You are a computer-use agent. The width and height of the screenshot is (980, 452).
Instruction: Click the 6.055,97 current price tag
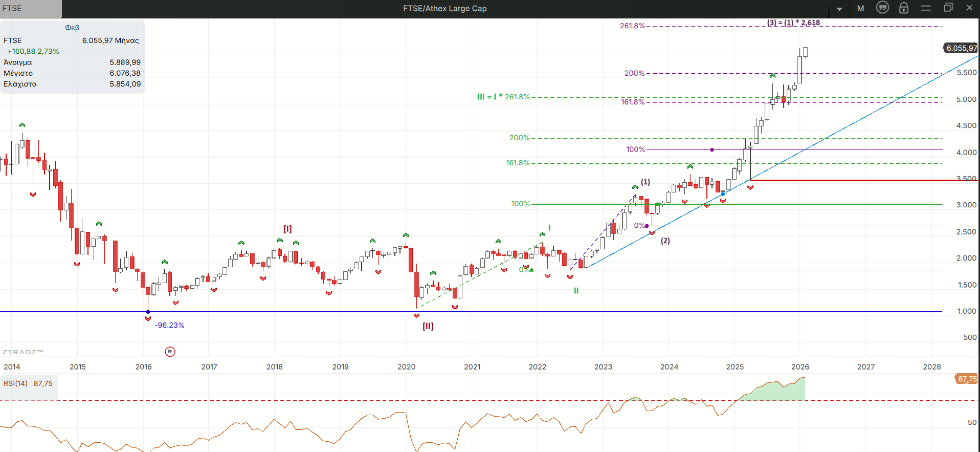pos(961,48)
